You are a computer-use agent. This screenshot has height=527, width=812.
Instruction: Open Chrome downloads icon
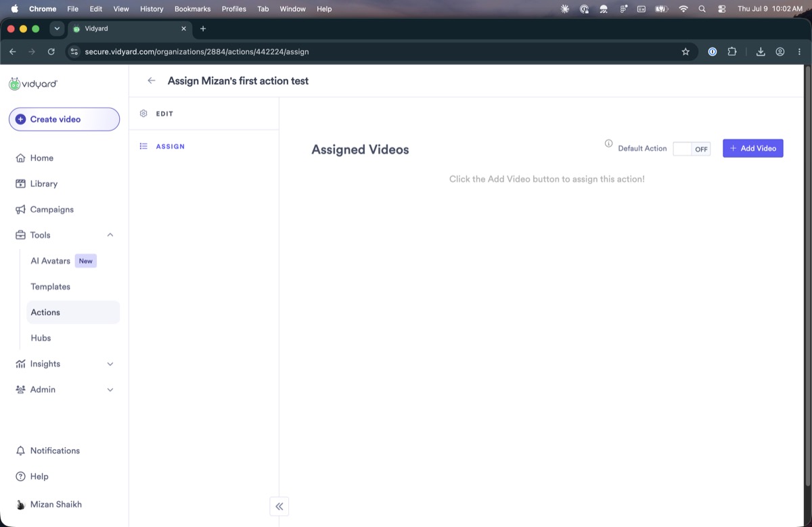tap(761, 51)
